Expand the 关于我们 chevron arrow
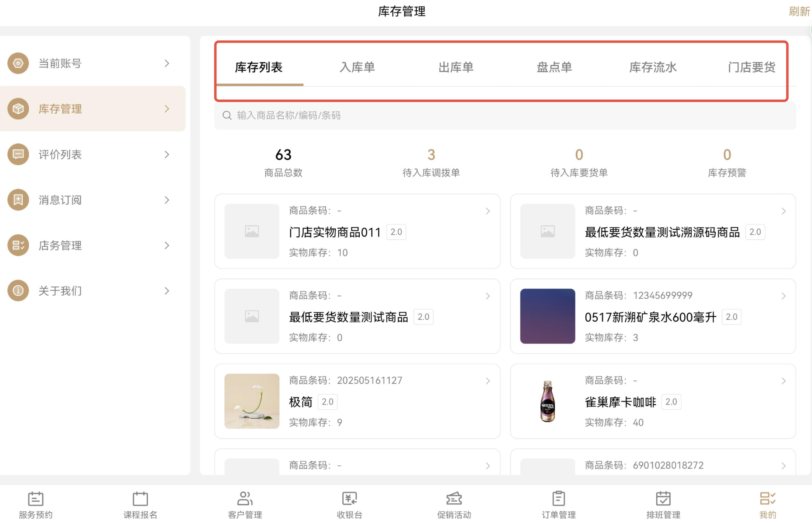The image size is (812, 524). click(x=167, y=291)
